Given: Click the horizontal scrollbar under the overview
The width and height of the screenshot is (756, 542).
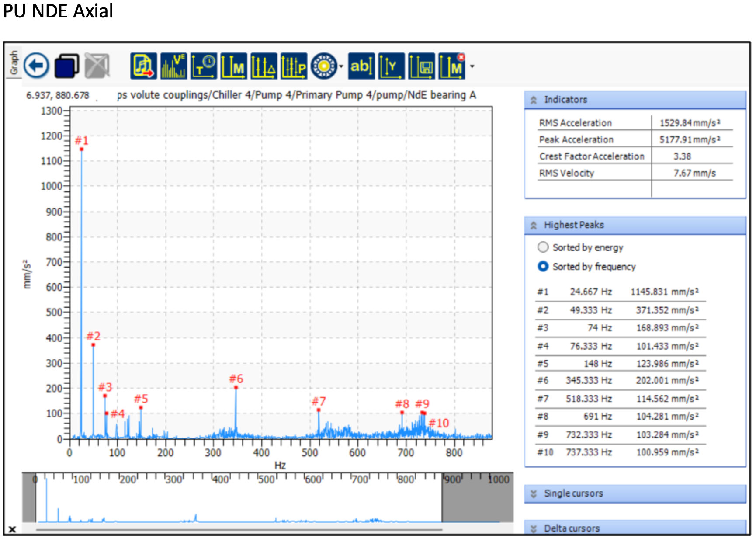Looking at the screenshot, I should 239,530.
